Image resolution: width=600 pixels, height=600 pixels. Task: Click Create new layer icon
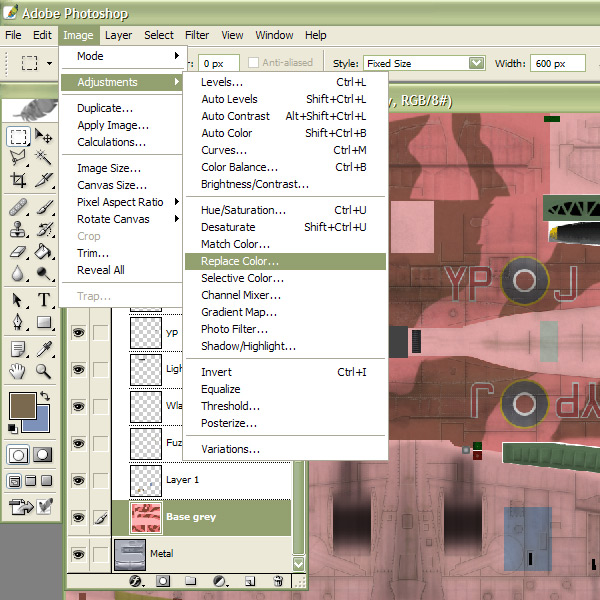pyautogui.click(x=249, y=582)
